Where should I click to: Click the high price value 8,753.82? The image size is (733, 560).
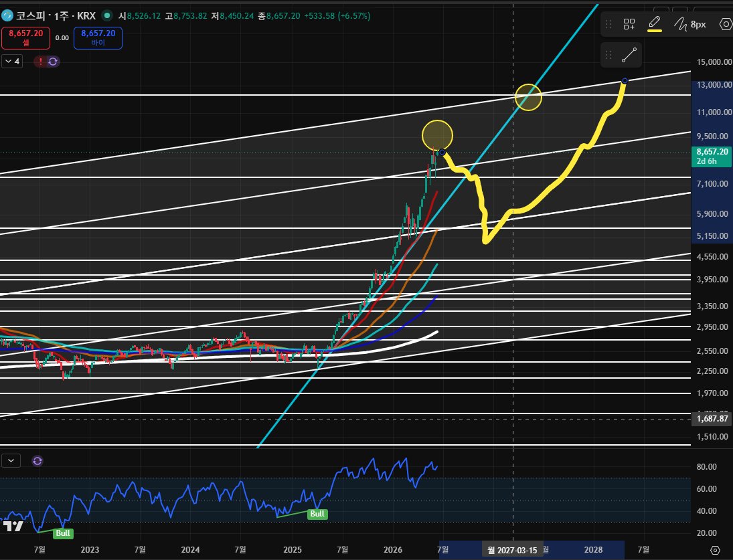(x=190, y=16)
